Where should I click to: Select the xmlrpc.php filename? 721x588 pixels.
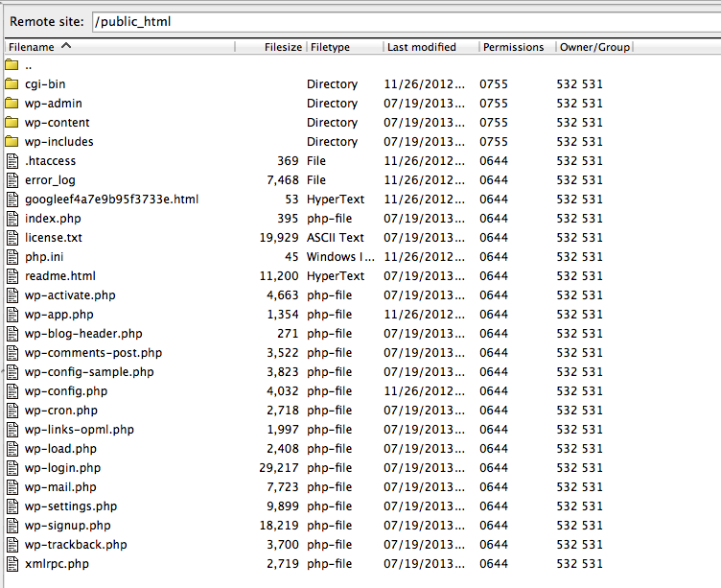[x=57, y=564]
